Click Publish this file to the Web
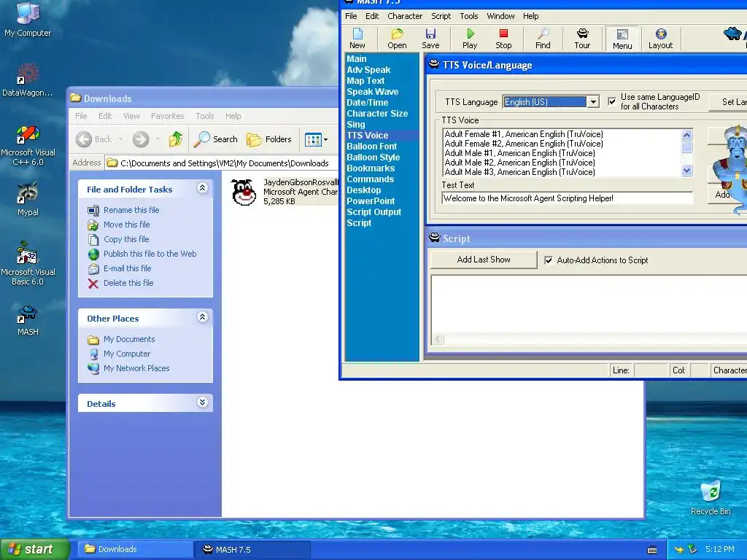 (x=150, y=254)
